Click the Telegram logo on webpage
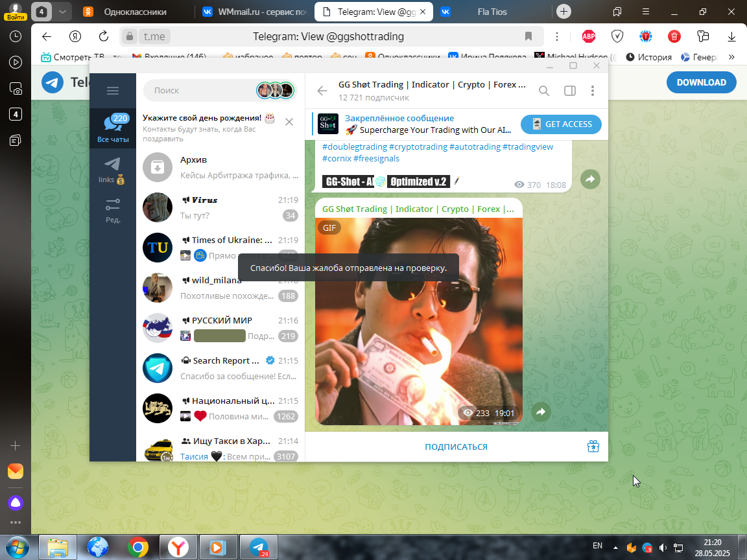 53,82
